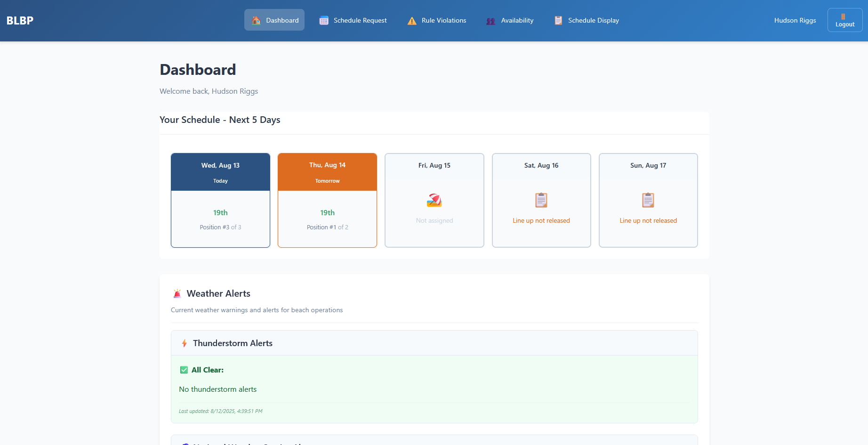868x445 pixels.
Task: Click the lightning bolt icon in Thunderstorm Alerts
Action: click(x=184, y=343)
